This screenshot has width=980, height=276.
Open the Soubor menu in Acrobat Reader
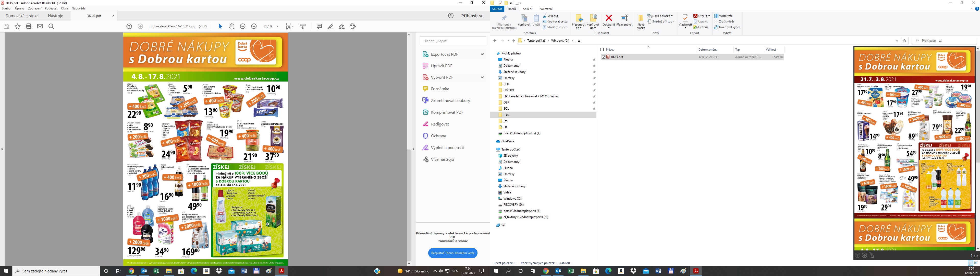coord(6,8)
